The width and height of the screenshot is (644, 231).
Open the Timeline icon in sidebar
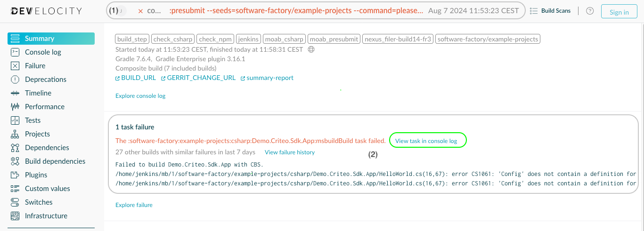coord(15,93)
